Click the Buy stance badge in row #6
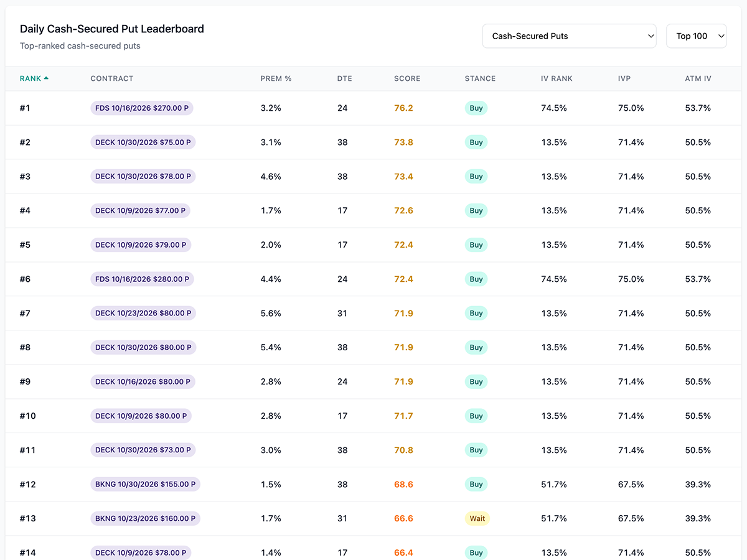 tap(476, 279)
